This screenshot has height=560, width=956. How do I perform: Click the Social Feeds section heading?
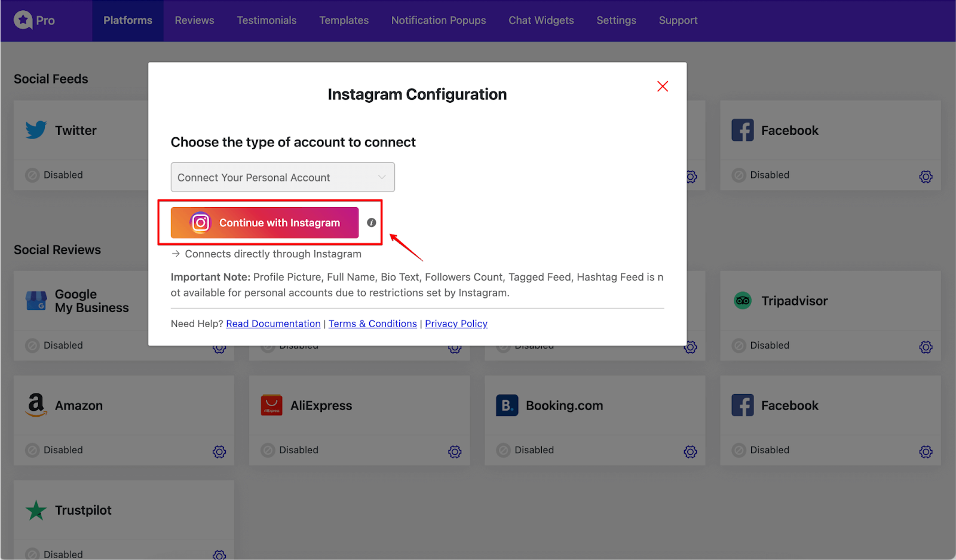51,79
